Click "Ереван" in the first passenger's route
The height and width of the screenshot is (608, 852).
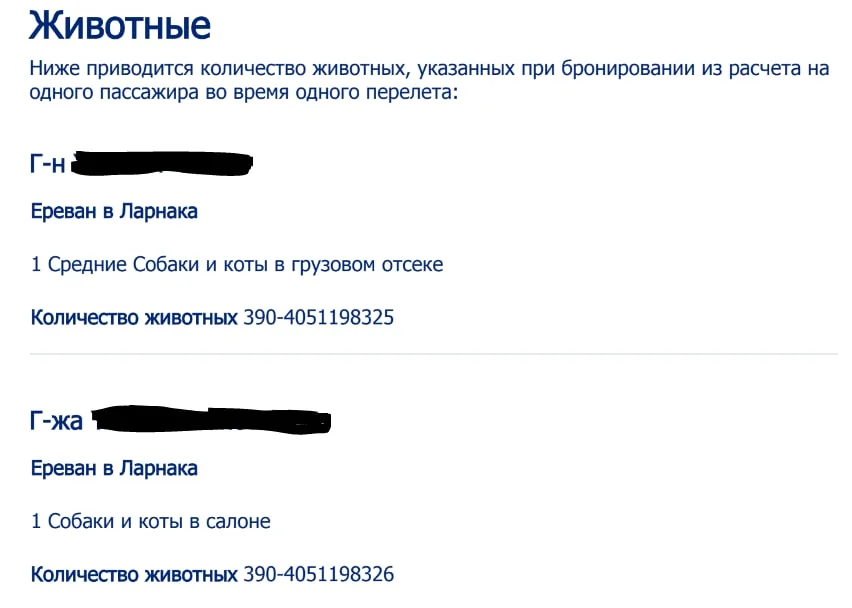click(x=63, y=212)
